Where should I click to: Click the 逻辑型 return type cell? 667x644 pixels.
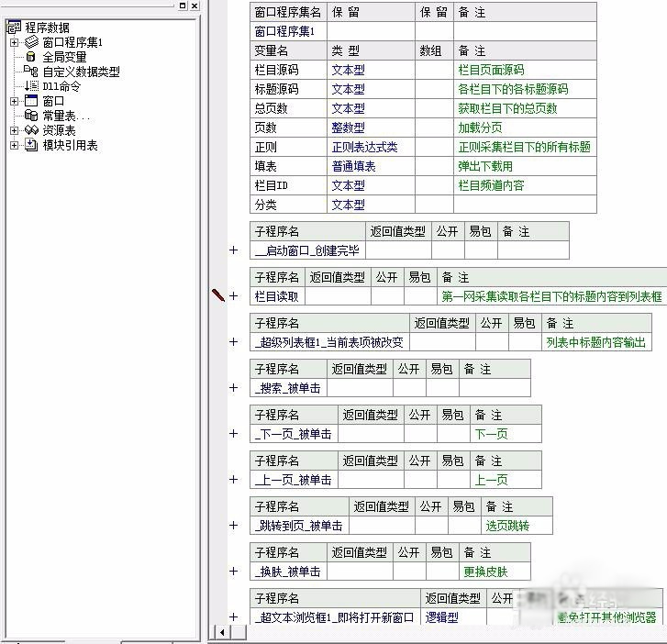[x=453, y=617]
